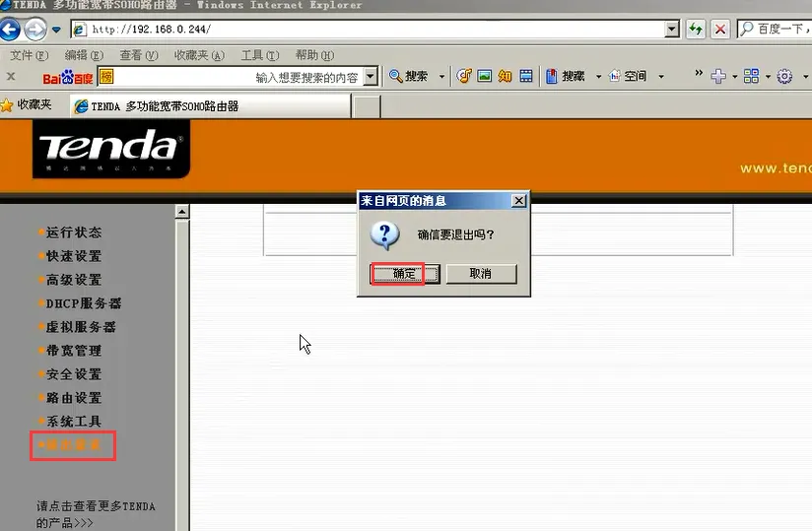Confirm logout with the 确定 button

click(x=405, y=274)
